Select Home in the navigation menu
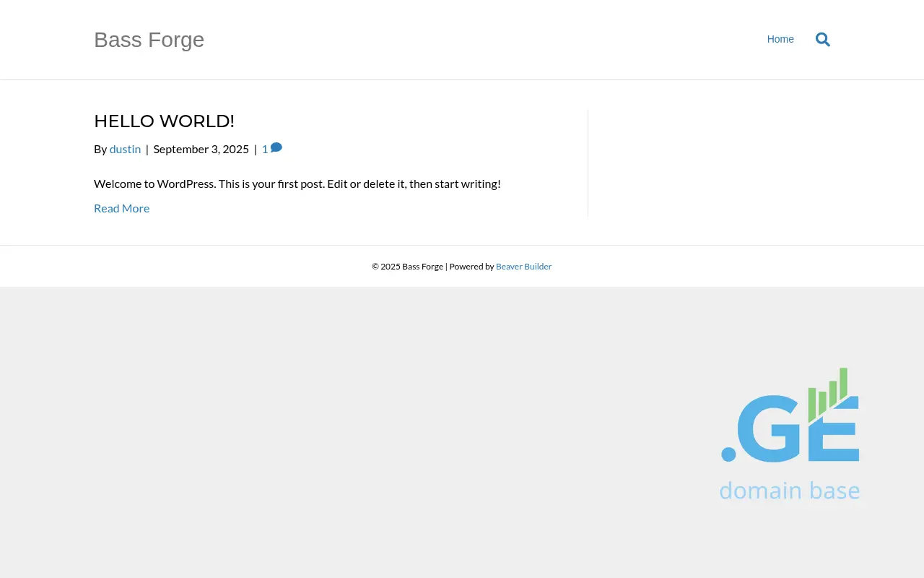The image size is (924, 578). click(x=780, y=39)
